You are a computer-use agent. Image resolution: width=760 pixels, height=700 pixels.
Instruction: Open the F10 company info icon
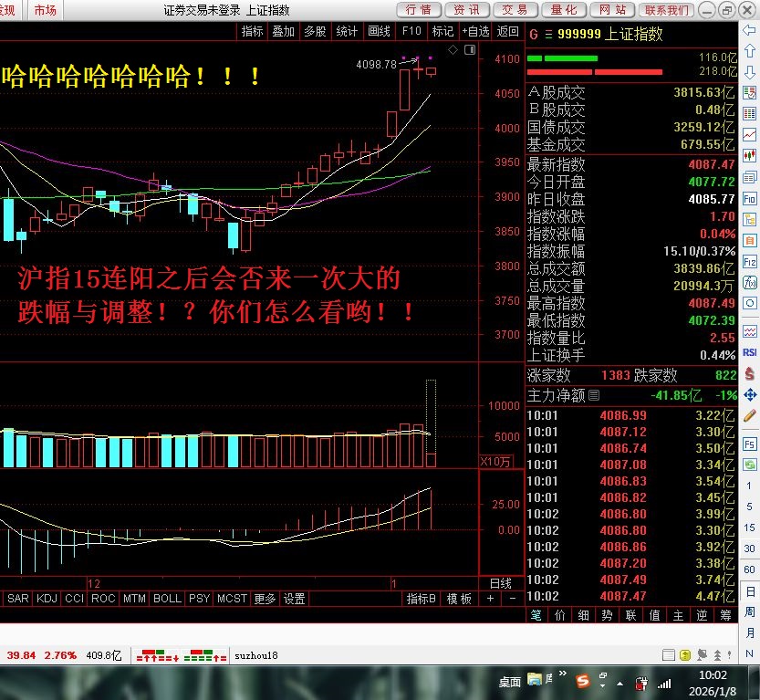[x=749, y=199]
